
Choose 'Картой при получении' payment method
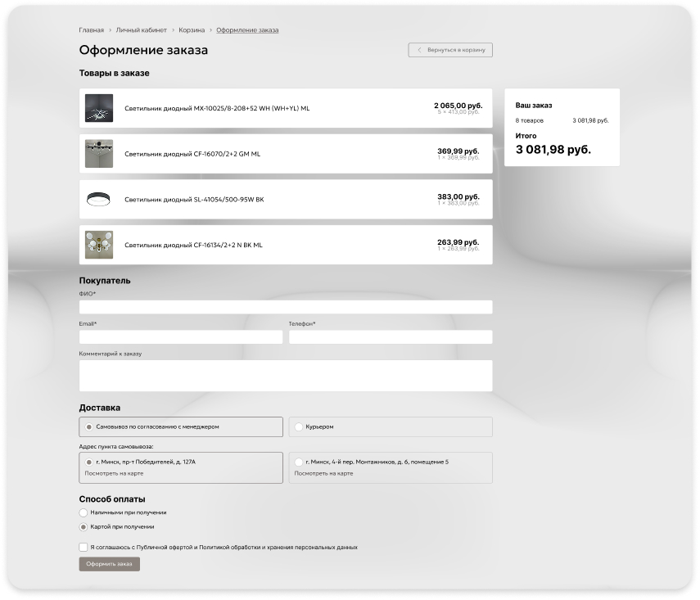(x=84, y=527)
